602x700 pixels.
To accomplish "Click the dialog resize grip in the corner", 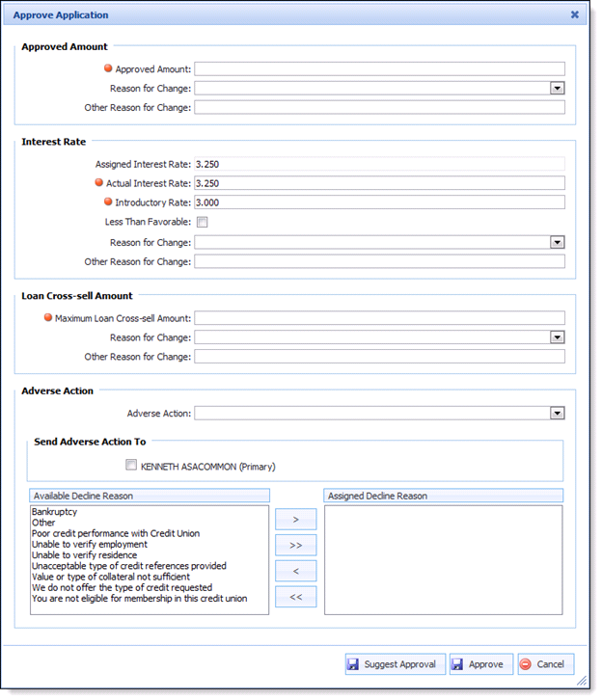I will pyautogui.click(x=581, y=681).
